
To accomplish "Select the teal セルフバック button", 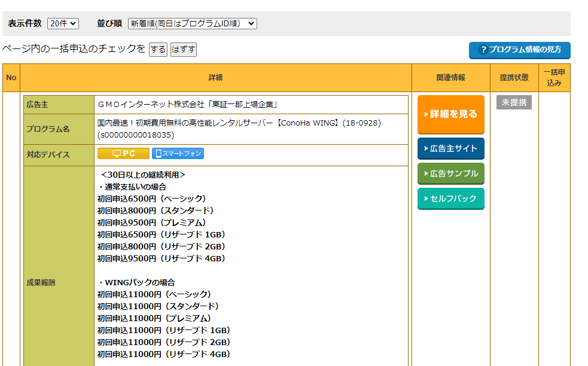I will pos(450,198).
